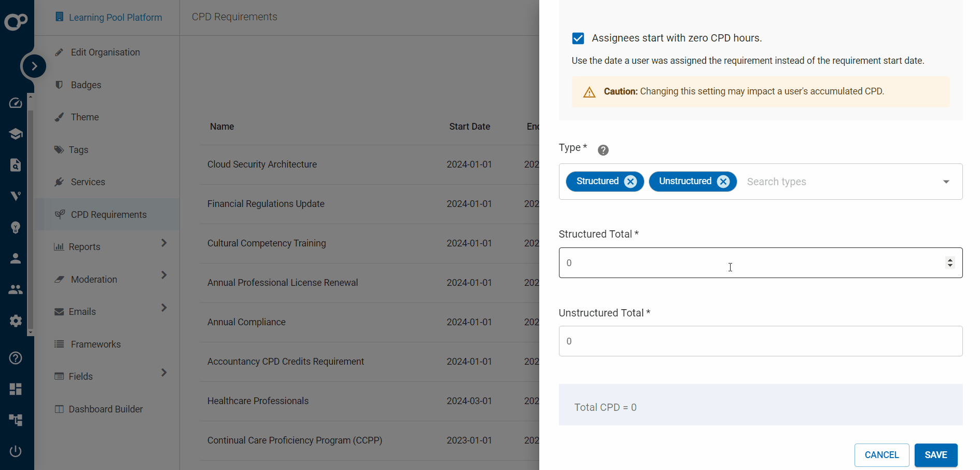980x470 pixels.
Task: Click the settings gear icon in the rail
Action: 16,321
